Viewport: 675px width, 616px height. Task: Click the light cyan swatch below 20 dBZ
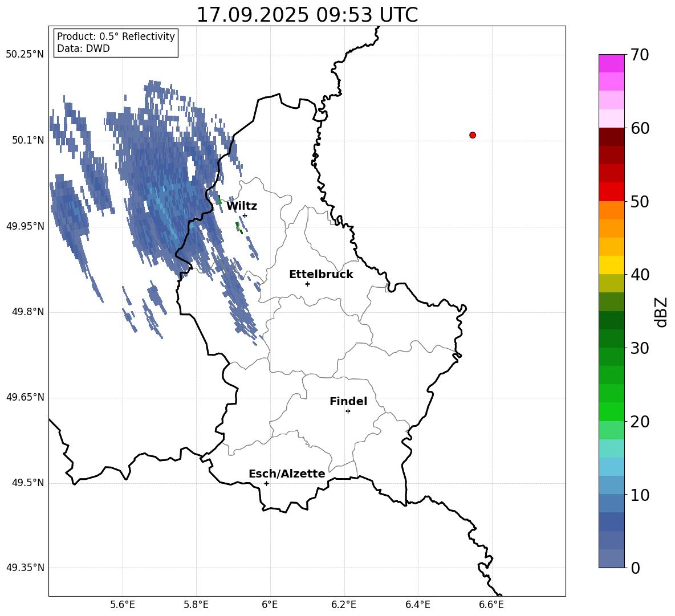click(x=611, y=448)
